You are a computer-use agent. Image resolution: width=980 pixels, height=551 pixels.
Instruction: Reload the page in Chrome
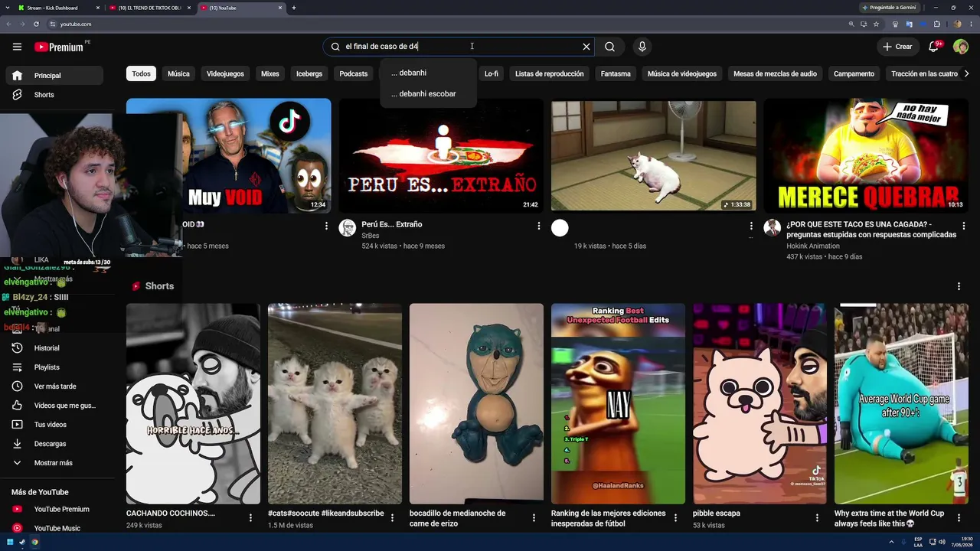(x=36, y=24)
